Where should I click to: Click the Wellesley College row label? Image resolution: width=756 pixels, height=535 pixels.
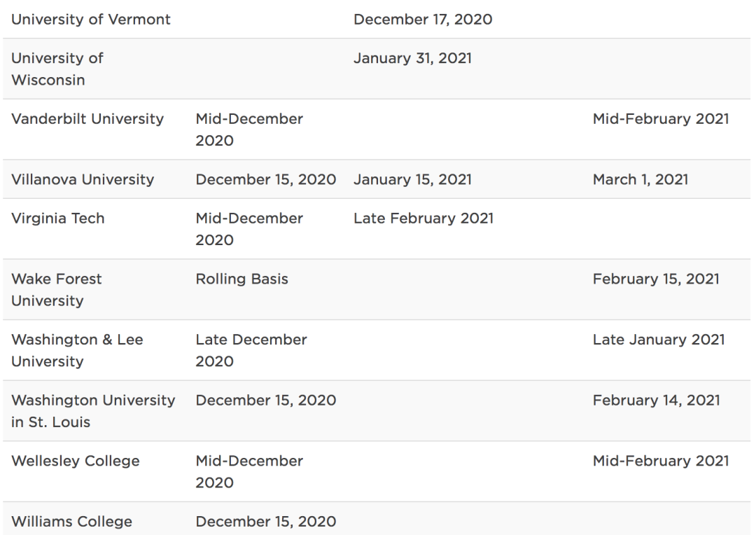[x=76, y=461]
